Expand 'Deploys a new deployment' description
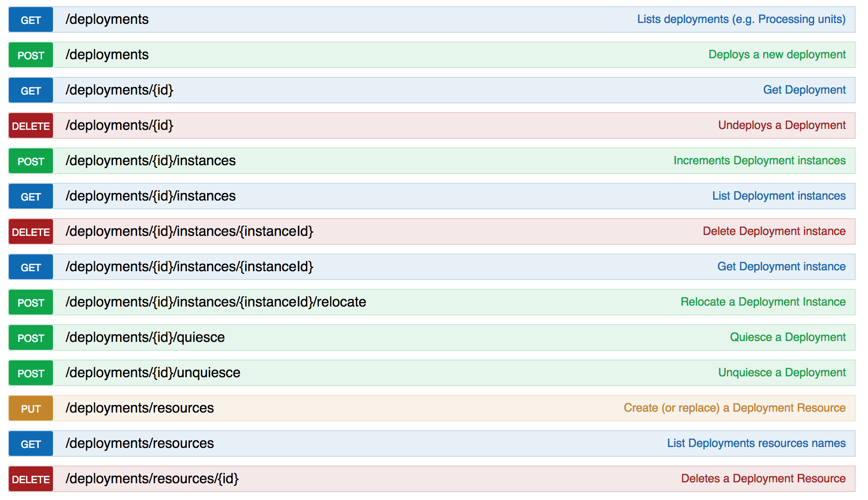This screenshot has height=500, width=868. tap(777, 55)
